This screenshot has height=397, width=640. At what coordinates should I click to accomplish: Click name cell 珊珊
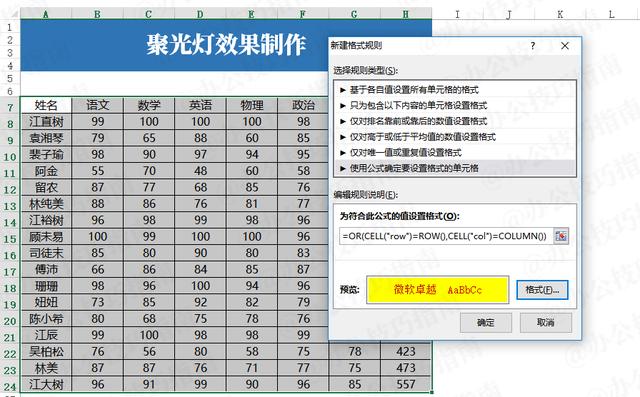[46, 286]
